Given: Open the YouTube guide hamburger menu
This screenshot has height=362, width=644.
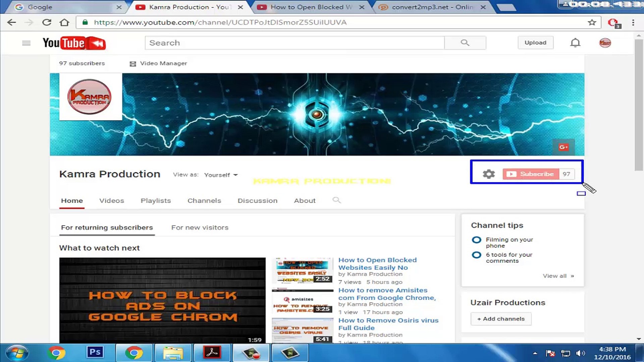Looking at the screenshot, I should click(x=26, y=43).
